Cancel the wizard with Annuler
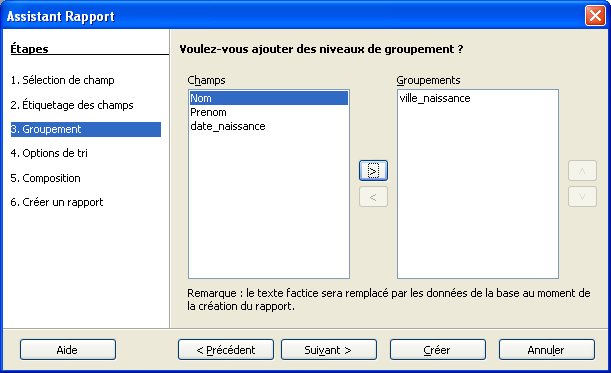The image size is (611, 373). (547, 350)
